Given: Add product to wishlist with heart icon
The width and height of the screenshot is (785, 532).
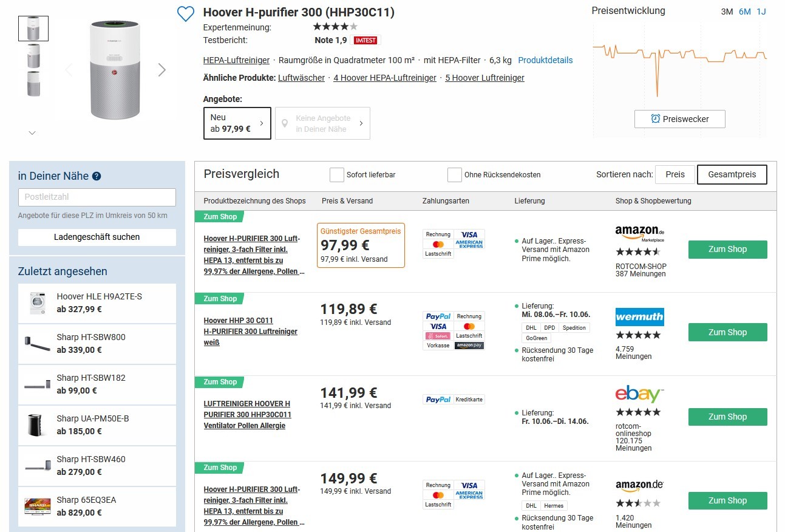Looking at the screenshot, I should point(185,14).
